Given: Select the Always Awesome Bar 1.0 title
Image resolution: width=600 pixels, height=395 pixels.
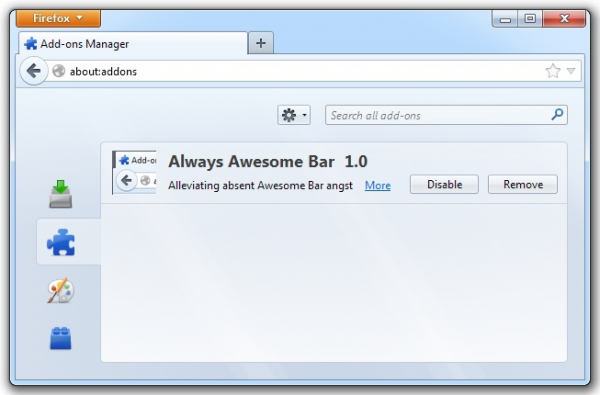Looking at the screenshot, I should point(268,162).
